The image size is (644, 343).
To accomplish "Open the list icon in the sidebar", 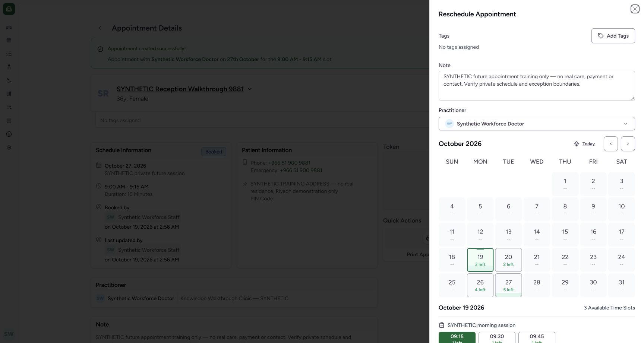I will point(9,54).
